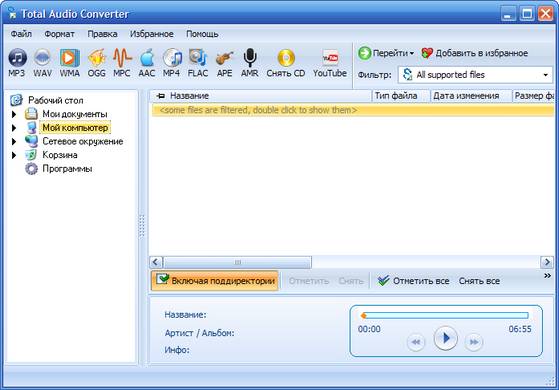Image resolution: width=559 pixels, height=390 pixels.
Task: Uncheck all files with Снять все
Action: point(479,281)
